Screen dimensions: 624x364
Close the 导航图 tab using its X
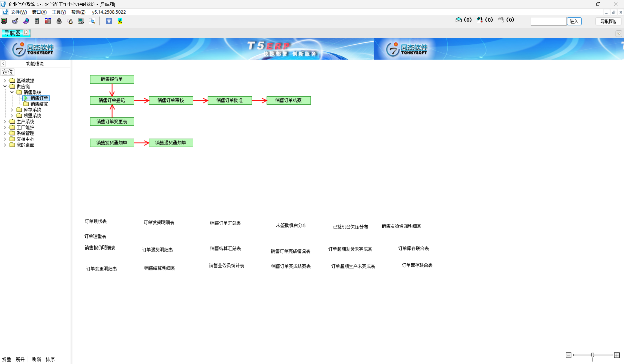click(26, 32)
